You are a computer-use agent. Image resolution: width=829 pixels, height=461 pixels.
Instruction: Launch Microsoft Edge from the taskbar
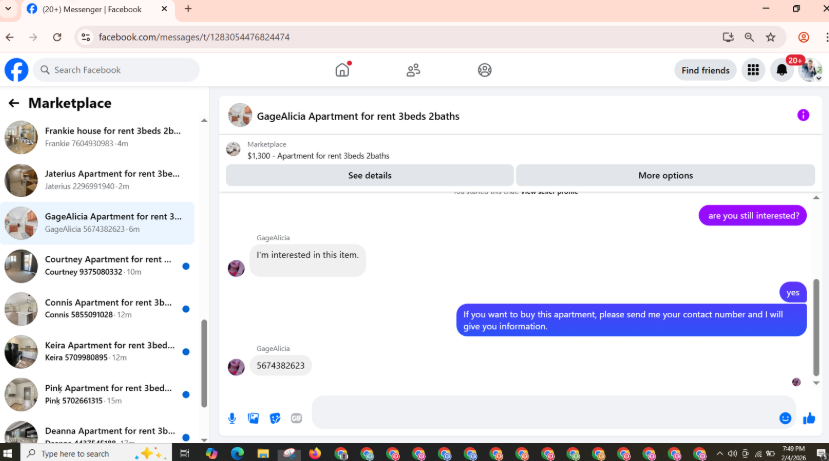click(237, 453)
